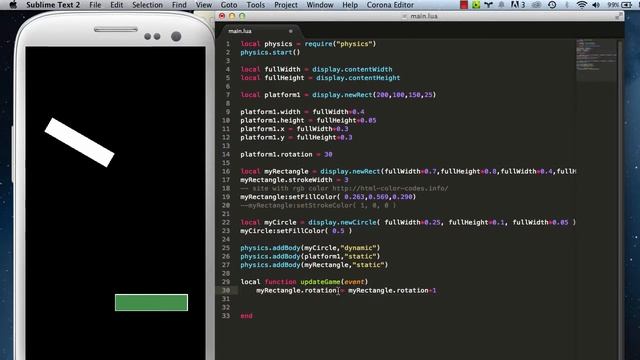640x360 pixels.
Task: Click 'myCircle:setFillColor' on line 23
Action: 282,231
